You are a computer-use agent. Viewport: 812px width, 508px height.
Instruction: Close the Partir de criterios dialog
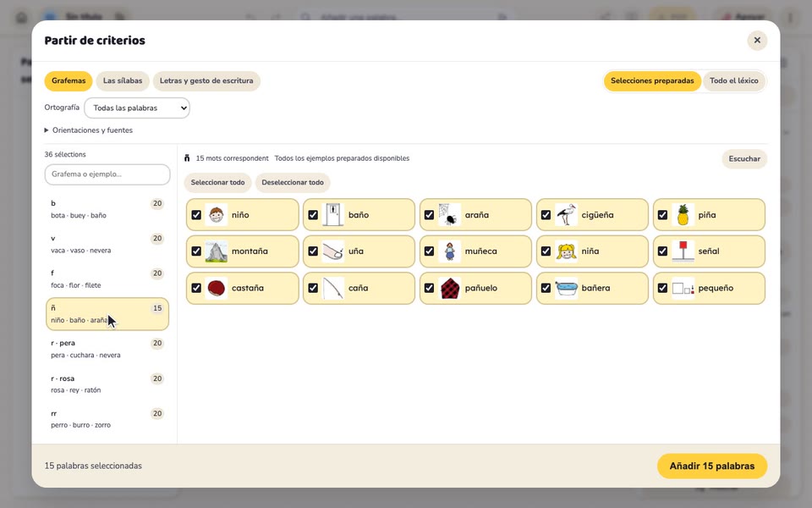point(757,41)
